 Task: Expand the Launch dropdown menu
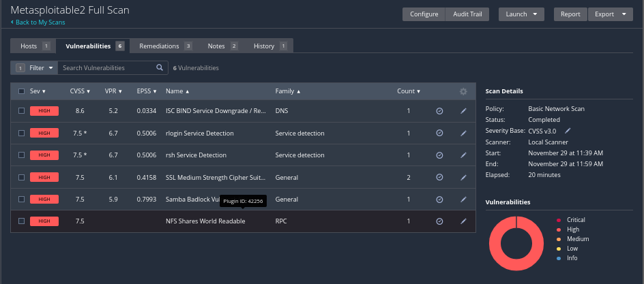(x=522, y=14)
